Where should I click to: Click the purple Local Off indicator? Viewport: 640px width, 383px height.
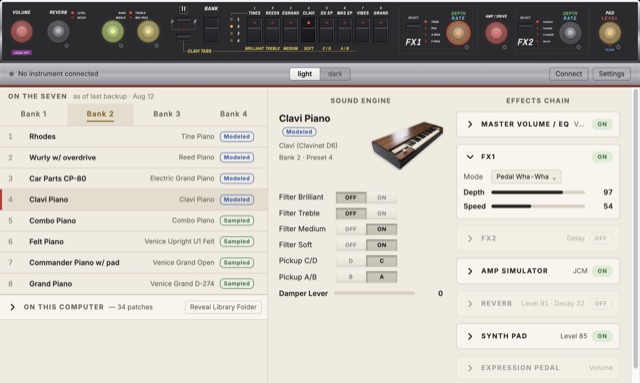(x=22, y=53)
